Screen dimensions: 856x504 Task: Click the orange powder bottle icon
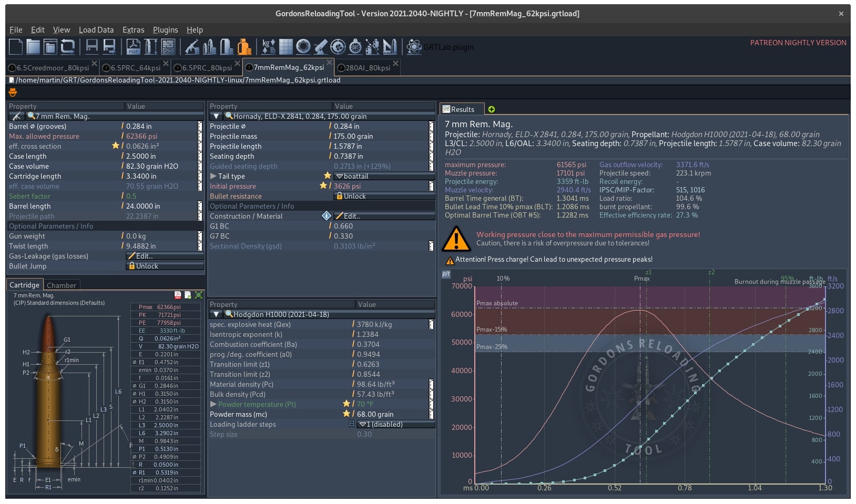(x=244, y=47)
